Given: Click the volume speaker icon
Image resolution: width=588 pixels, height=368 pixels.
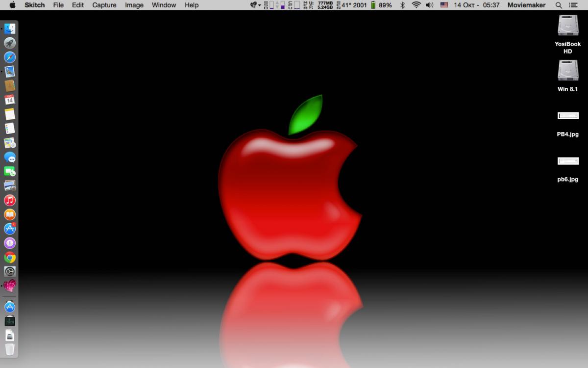Looking at the screenshot, I should point(429,5).
